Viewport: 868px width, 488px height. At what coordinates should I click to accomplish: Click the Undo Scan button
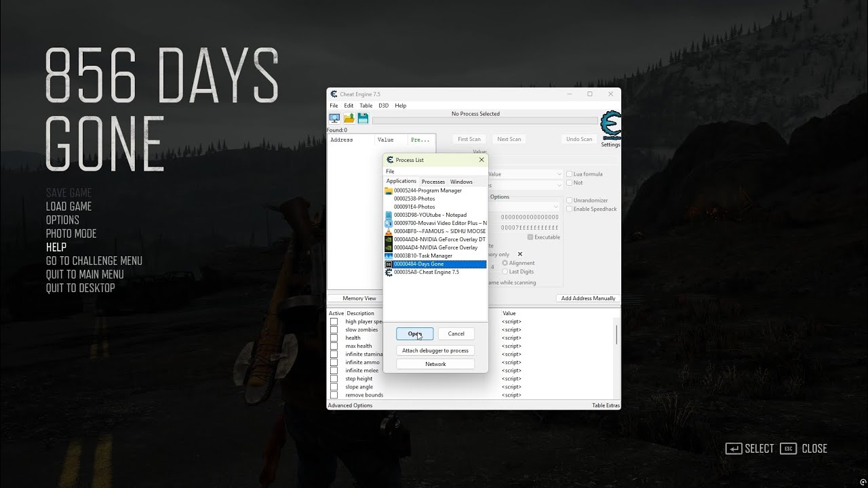click(x=579, y=139)
